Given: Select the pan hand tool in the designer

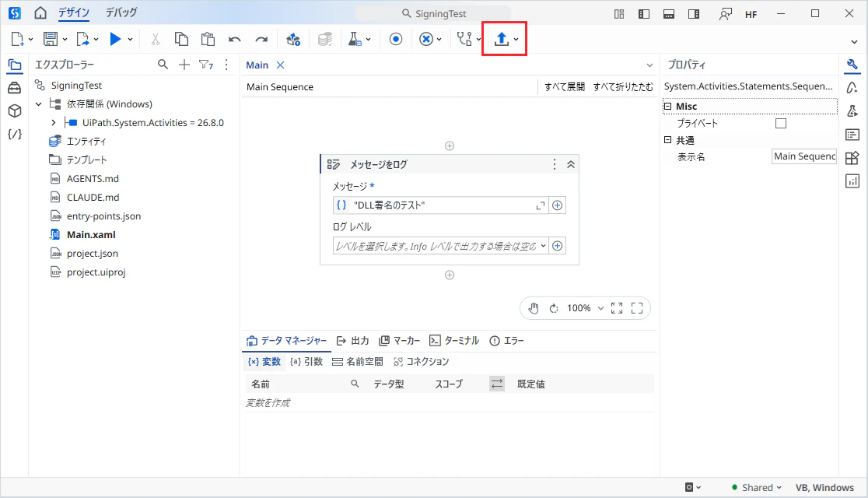Looking at the screenshot, I should point(533,308).
